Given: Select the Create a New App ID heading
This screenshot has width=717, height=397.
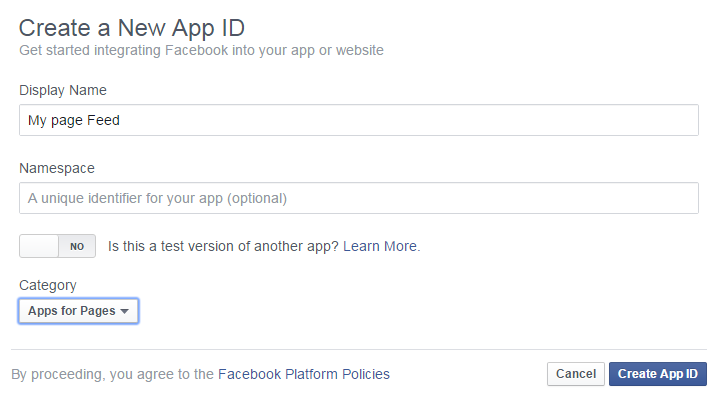Looking at the screenshot, I should [x=132, y=27].
